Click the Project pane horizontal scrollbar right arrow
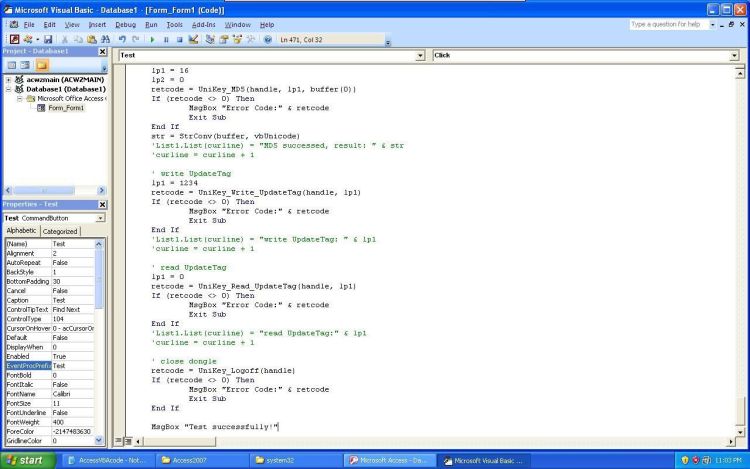Screen dimensions: 750x469 click(x=101, y=190)
